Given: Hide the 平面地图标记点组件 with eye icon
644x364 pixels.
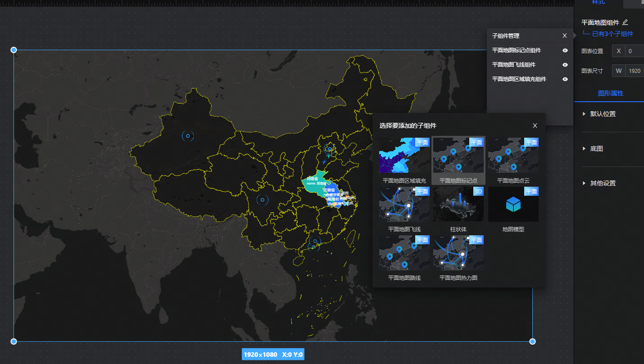Looking at the screenshot, I should 565,50.
